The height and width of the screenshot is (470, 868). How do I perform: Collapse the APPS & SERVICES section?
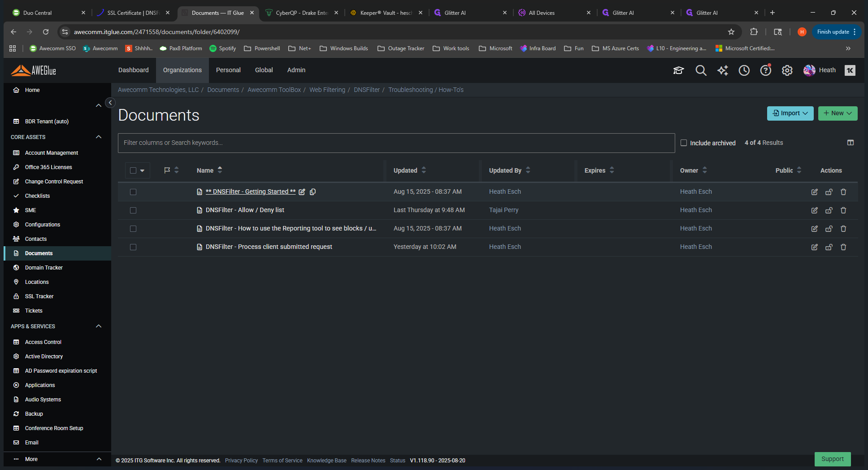point(99,326)
